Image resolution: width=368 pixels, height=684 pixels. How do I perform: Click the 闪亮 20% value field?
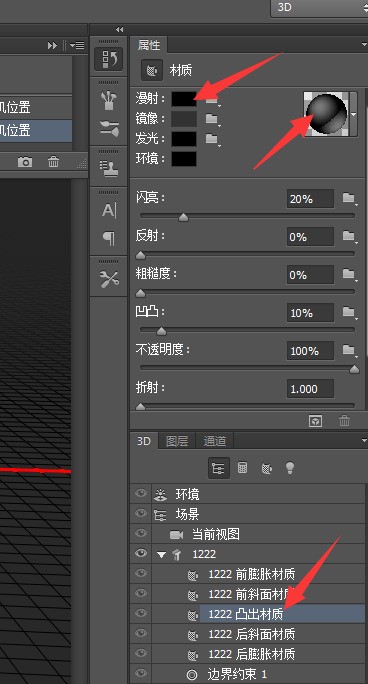pos(310,199)
